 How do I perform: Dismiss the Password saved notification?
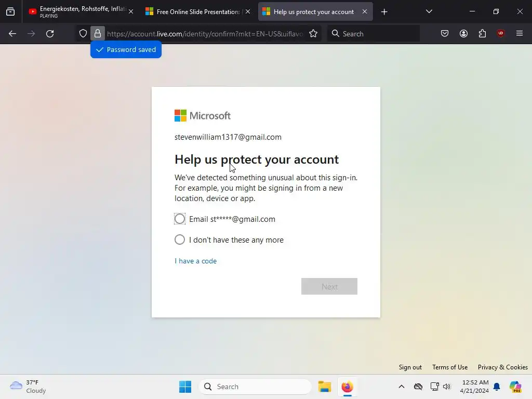tap(126, 49)
